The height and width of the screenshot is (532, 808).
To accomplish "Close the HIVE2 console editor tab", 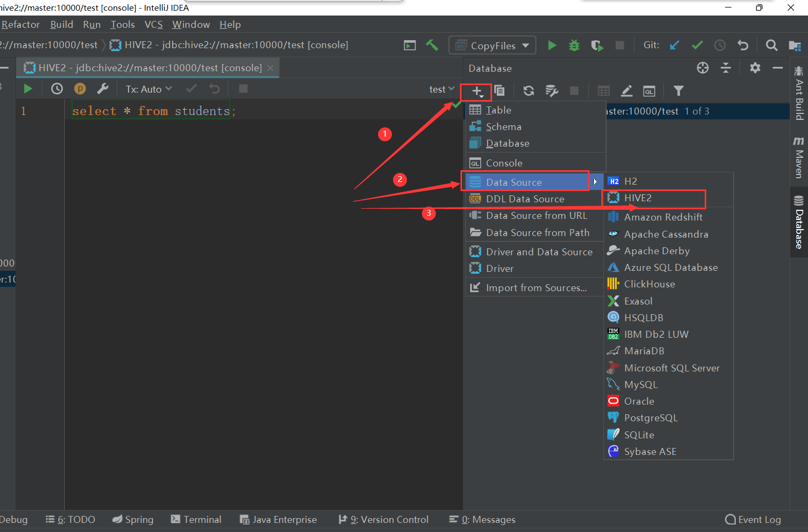I will tap(270, 68).
